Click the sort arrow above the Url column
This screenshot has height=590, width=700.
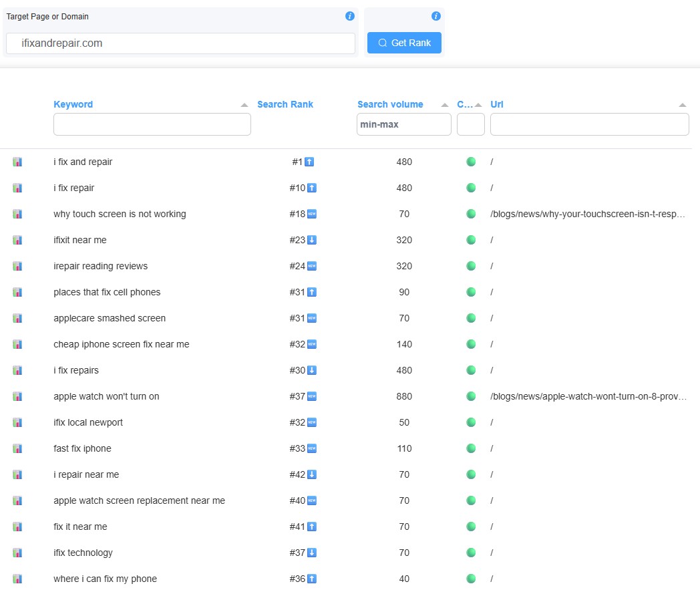pyautogui.click(x=682, y=105)
